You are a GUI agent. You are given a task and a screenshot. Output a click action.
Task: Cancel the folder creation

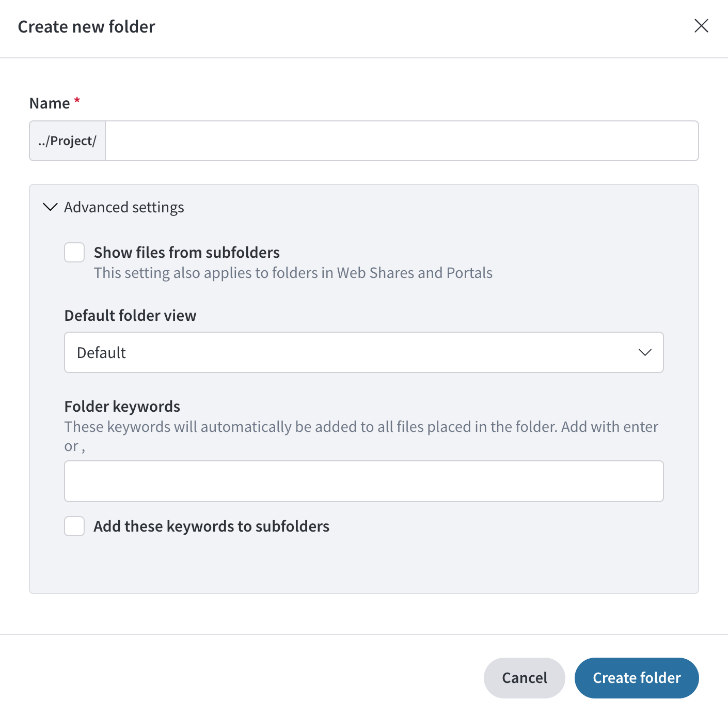(x=525, y=678)
